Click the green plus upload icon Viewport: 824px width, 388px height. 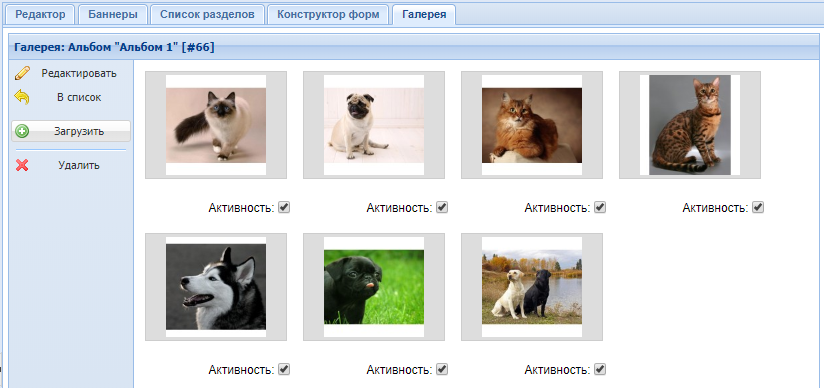click(22, 131)
